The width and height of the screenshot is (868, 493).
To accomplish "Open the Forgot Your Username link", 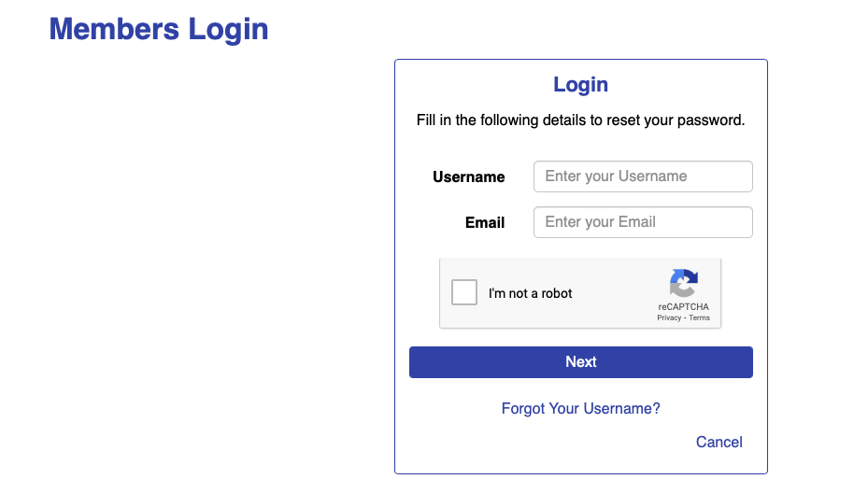I will pyautogui.click(x=581, y=408).
